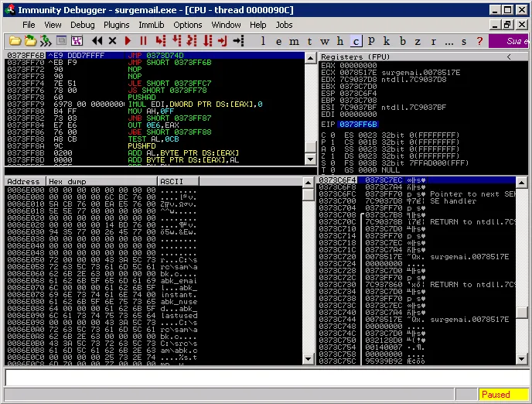Screen dimensions: 532x404
Task: Select the JMP 0373D74D disassembly line
Action: 155,57
